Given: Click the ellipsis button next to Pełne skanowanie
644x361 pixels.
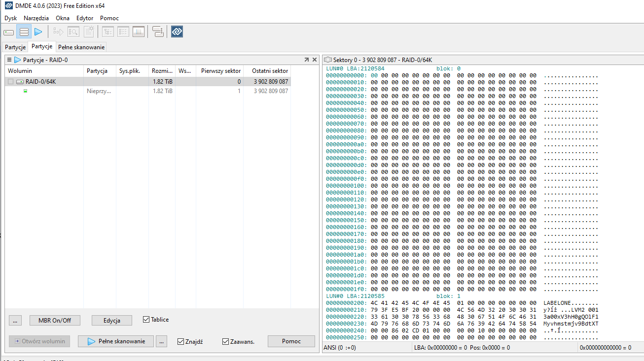Looking at the screenshot, I should (161, 341).
